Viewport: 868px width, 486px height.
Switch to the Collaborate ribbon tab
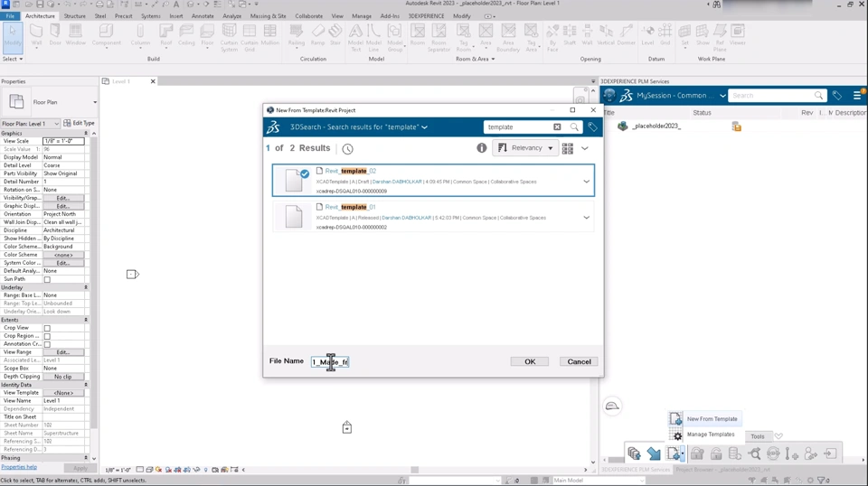click(309, 16)
